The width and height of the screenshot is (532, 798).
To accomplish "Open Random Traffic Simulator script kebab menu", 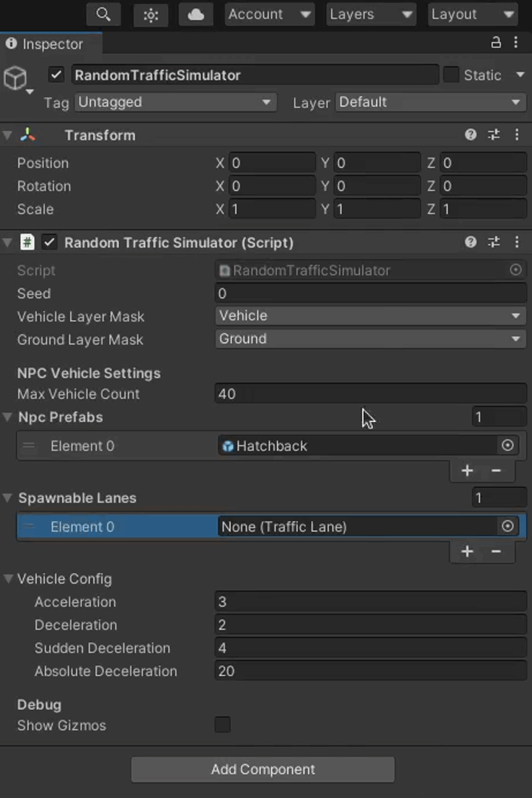I will coord(517,242).
